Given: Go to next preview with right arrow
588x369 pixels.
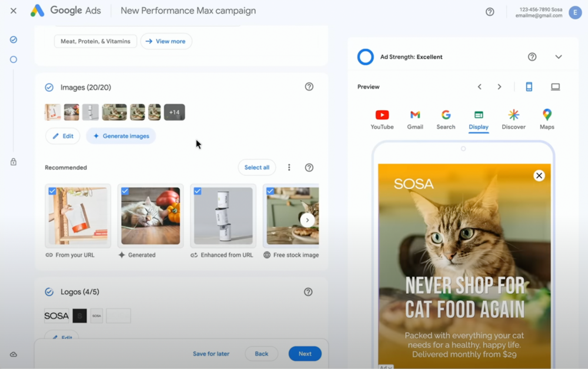Looking at the screenshot, I should [499, 87].
